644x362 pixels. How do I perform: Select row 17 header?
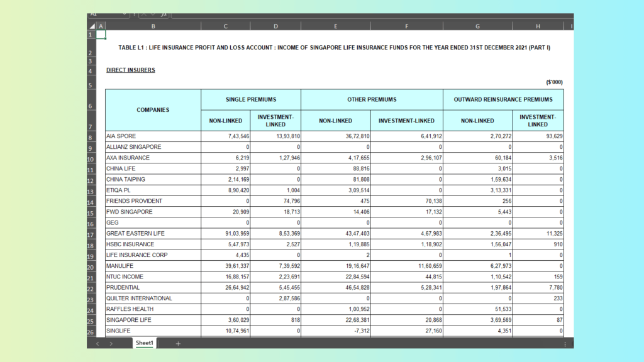[91, 234]
